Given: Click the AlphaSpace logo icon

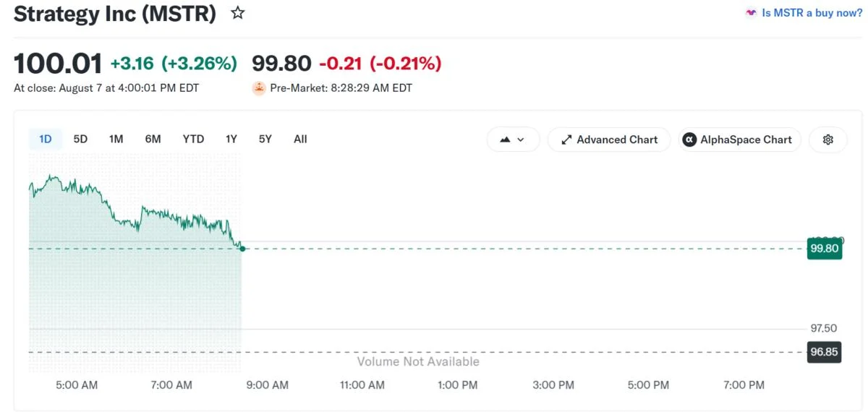Looking at the screenshot, I should [689, 140].
